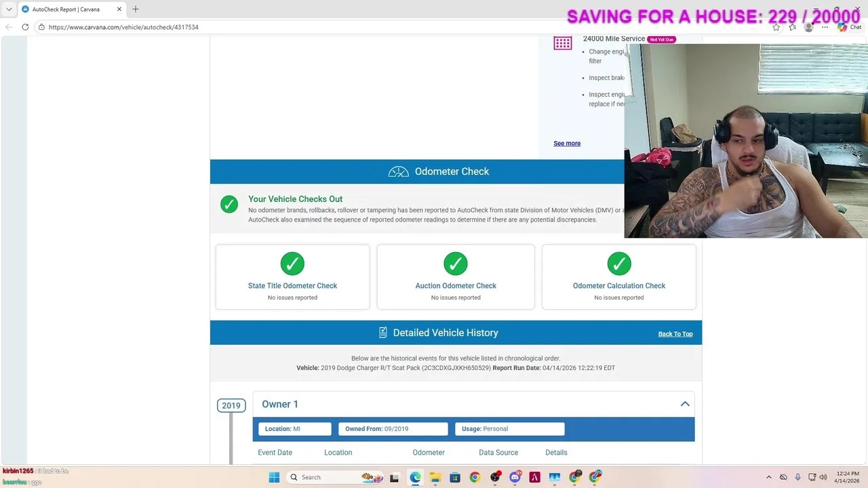This screenshot has width=868, height=488.
Task: Click Owned From: 09/2019 field
Action: coord(393,429)
